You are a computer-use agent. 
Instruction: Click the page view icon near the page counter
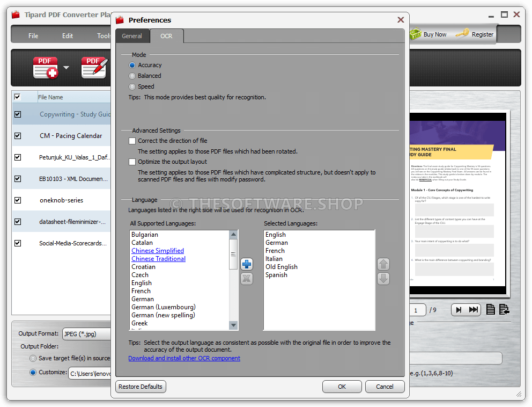click(x=491, y=309)
